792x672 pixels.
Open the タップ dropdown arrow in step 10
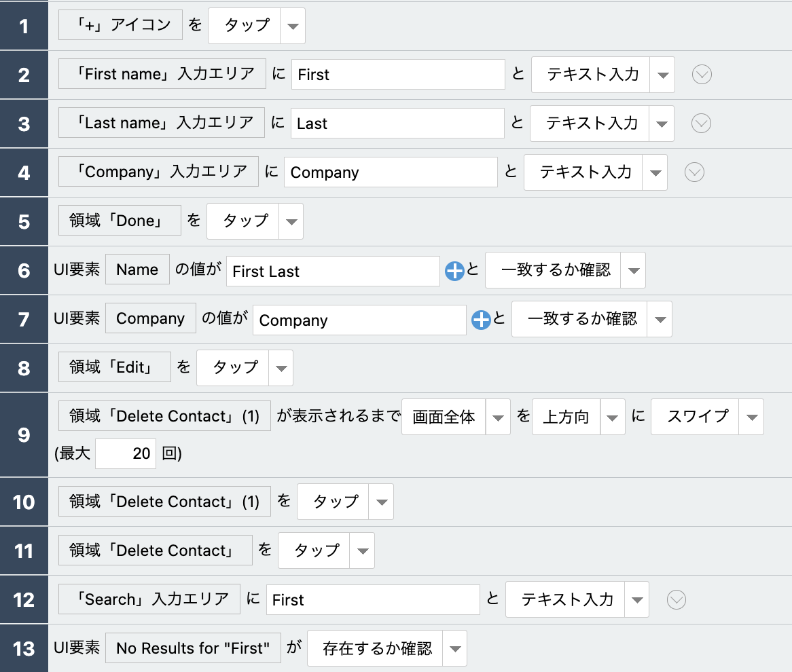[381, 502]
